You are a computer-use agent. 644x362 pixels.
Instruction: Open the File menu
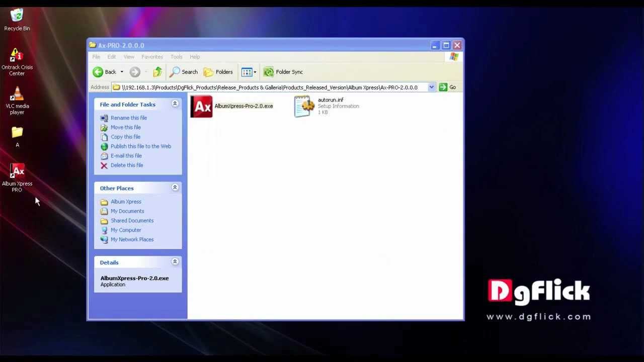pyautogui.click(x=96, y=57)
